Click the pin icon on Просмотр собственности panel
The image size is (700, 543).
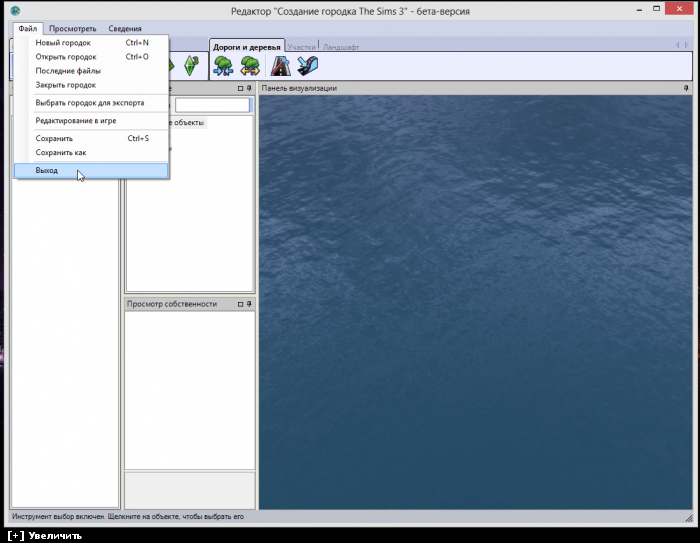(249, 303)
